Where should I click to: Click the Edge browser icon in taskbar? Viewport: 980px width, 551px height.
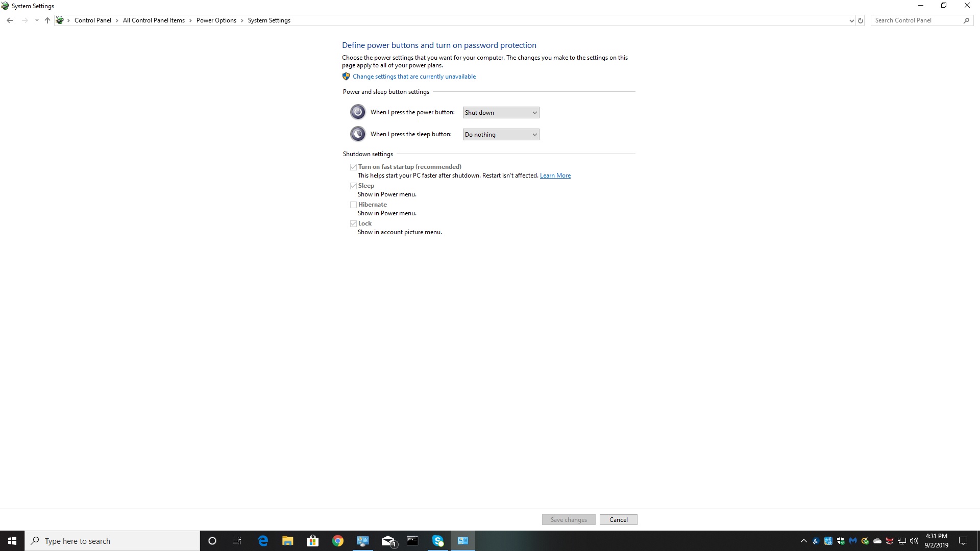(x=262, y=541)
